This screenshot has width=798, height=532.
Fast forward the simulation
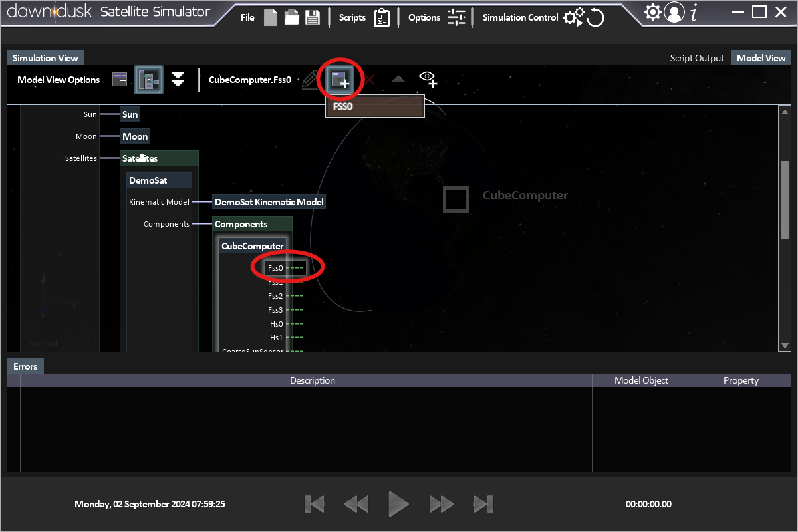[x=442, y=504]
